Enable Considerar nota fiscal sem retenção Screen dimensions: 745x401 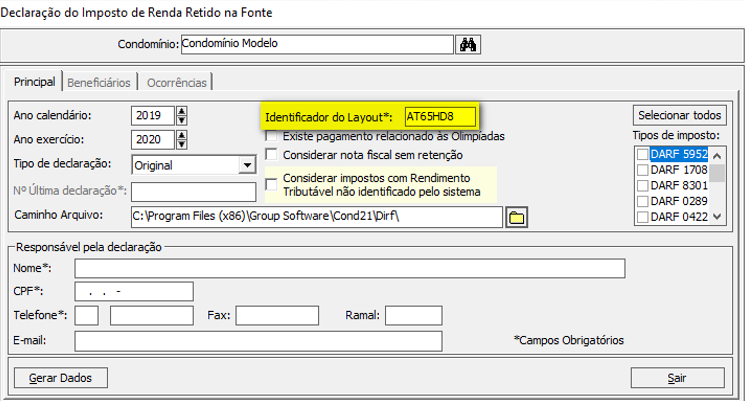271,154
